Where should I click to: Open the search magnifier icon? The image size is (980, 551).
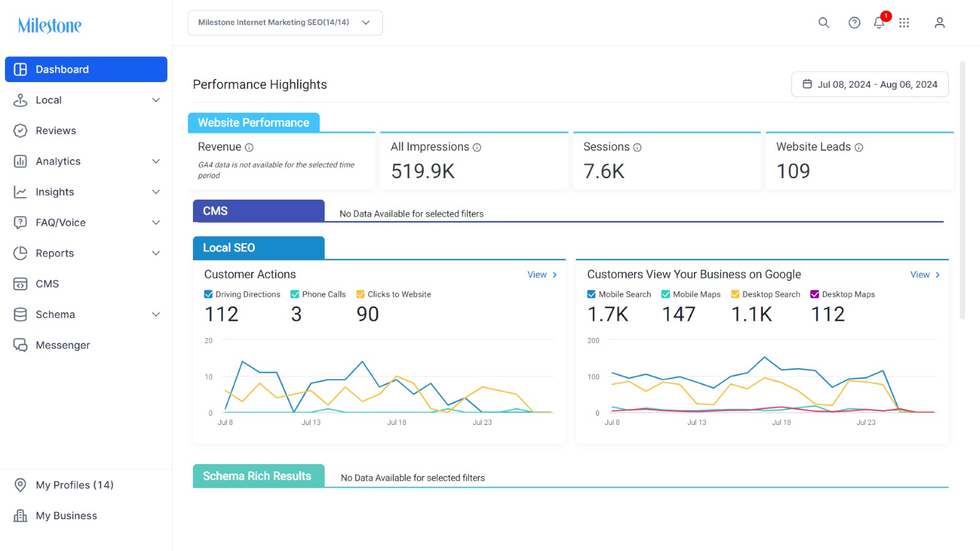[824, 23]
